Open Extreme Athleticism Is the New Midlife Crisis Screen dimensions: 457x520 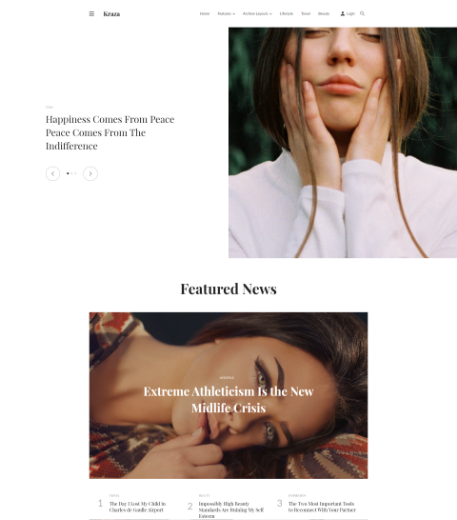click(229, 400)
